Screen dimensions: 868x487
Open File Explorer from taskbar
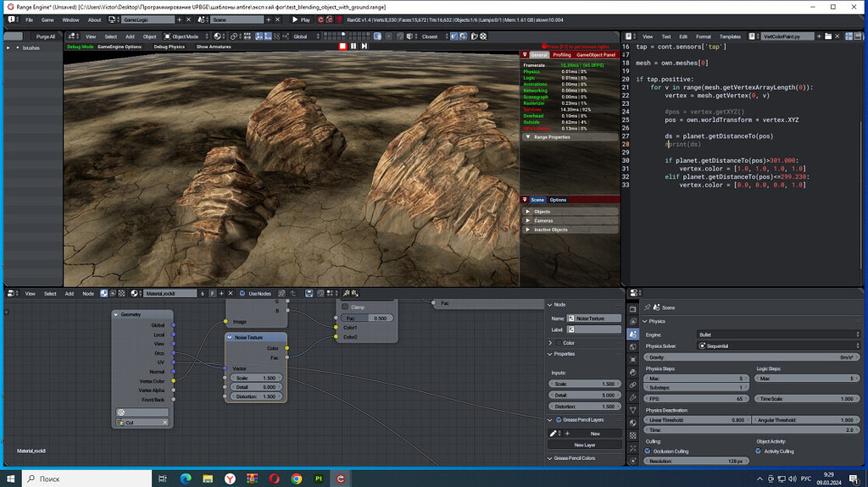pyautogui.click(x=208, y=479)
